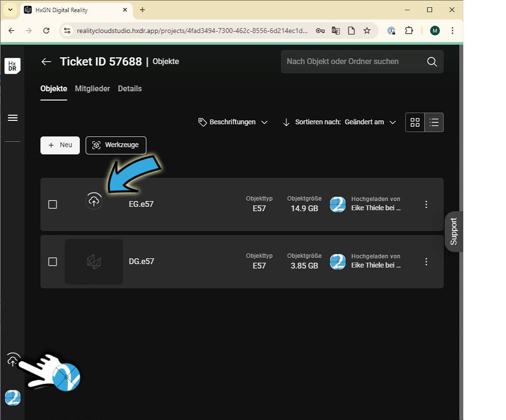The image size is (506, 420).
Task: Close the HxGN Digital Reality tab
Action: click(x=125, y=10)
